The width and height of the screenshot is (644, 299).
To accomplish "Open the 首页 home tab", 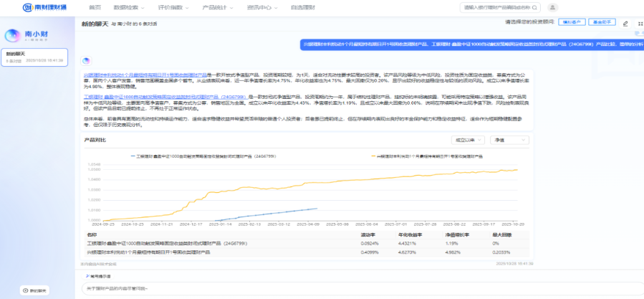I will pyautogui.click(x=95, y=7).
